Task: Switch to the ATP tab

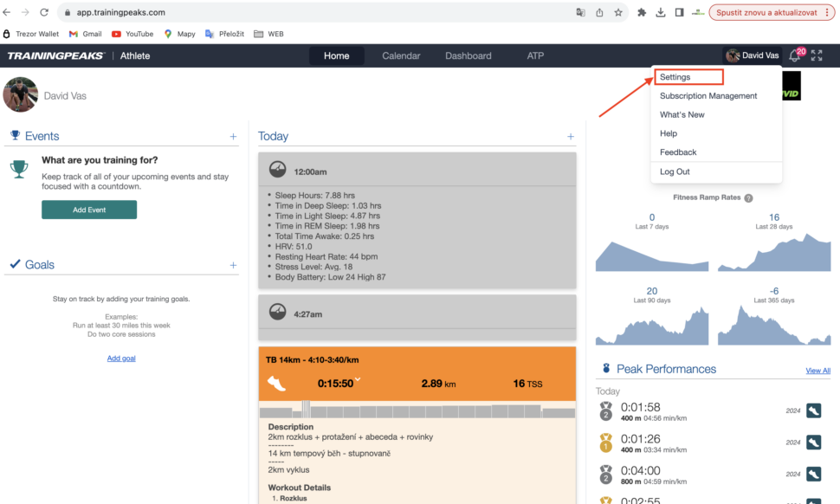Action: (x=535, y=55)
